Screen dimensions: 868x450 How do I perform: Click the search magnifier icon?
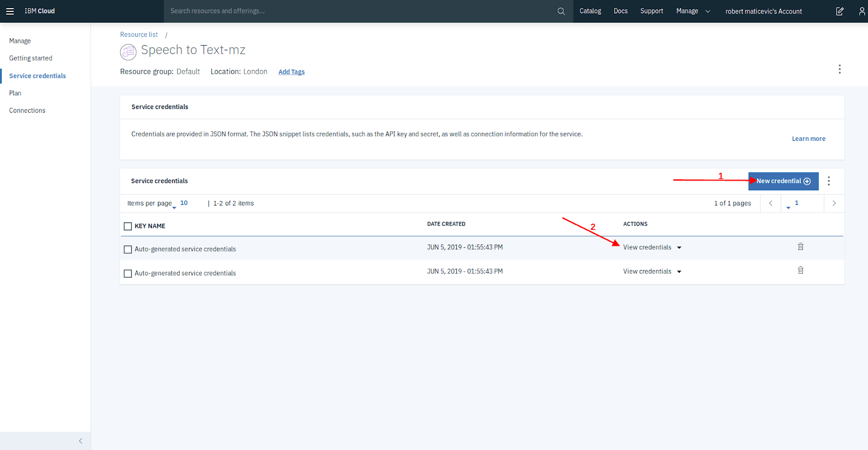point(561,11)
